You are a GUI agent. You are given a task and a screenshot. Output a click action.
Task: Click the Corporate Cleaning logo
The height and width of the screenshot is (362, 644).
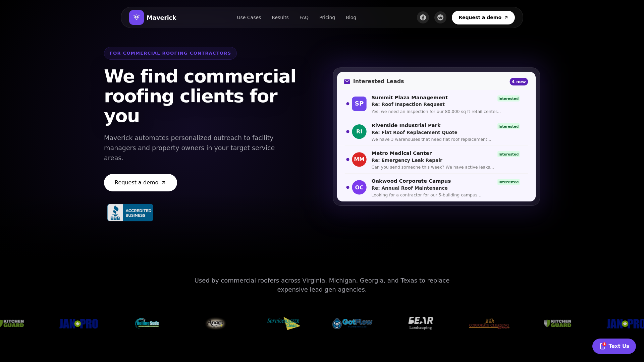(x=489, y=323)
